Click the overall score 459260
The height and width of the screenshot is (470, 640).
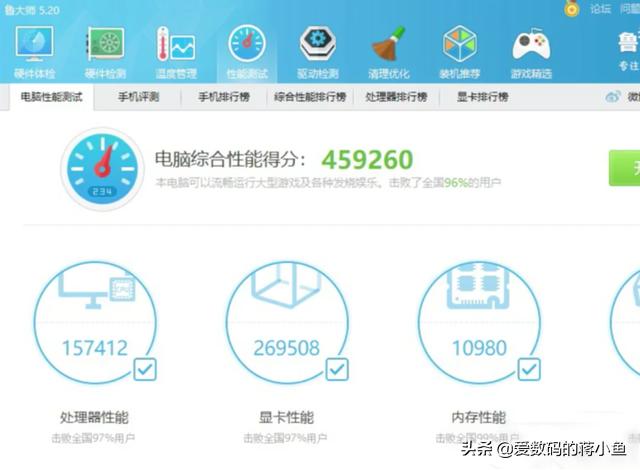click(x=367, y=160)
